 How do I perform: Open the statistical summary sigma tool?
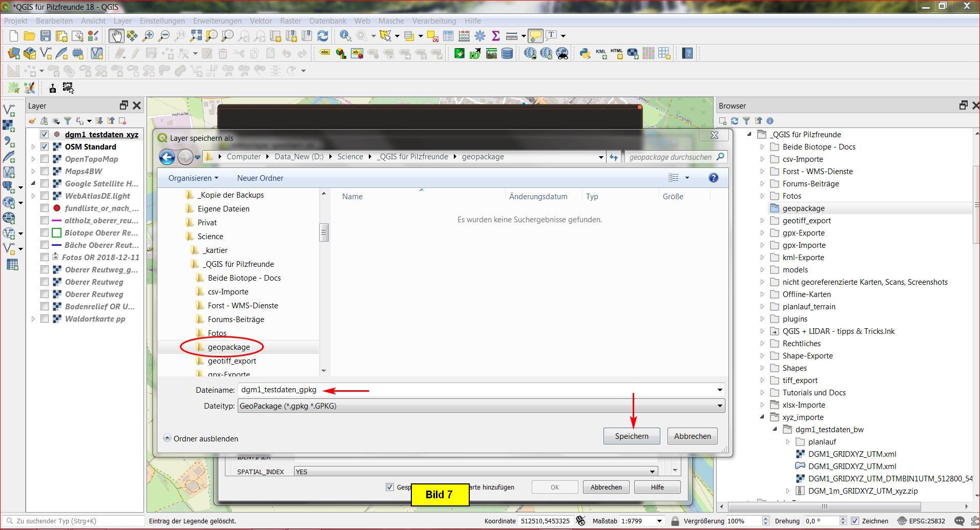495,36
